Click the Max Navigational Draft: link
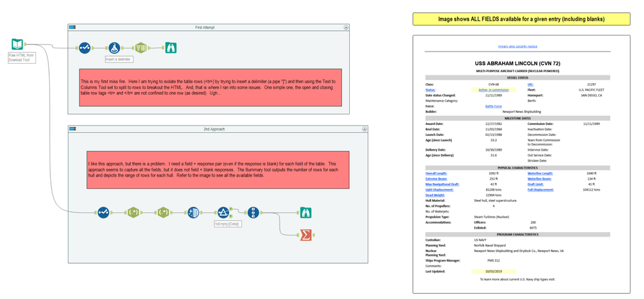Viewport: 644px width, 299px height. tap(442, 184)
